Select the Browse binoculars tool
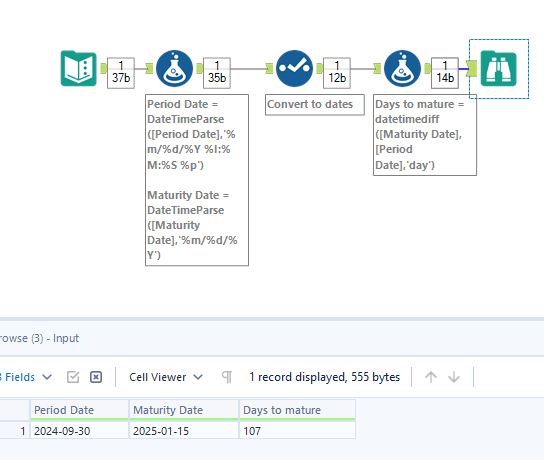Screen dimensions: 544x460 tap(499, 68)
